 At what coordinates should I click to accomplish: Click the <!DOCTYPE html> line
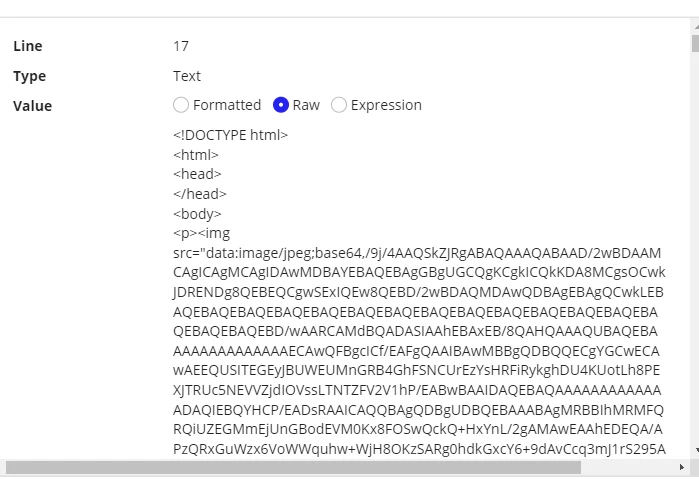(x=230, y=135)
